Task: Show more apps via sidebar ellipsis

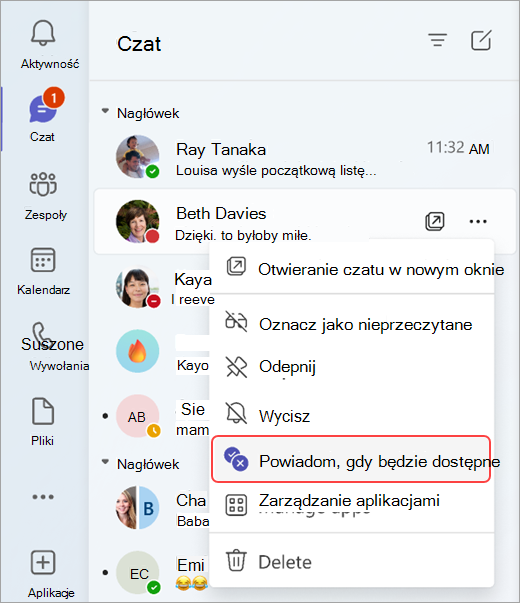Action: (x=43, y=497)
